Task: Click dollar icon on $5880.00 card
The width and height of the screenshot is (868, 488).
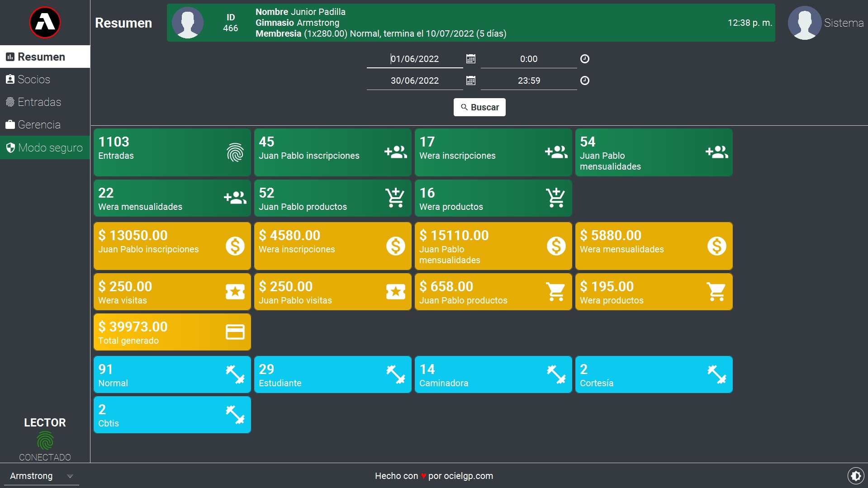Action: pyautogui.click(x=717, y=246)
